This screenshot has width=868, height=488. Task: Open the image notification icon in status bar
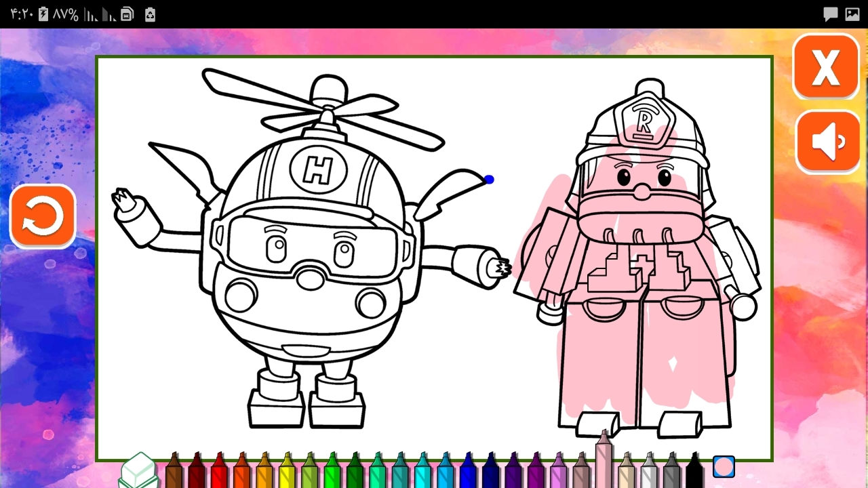852,14
